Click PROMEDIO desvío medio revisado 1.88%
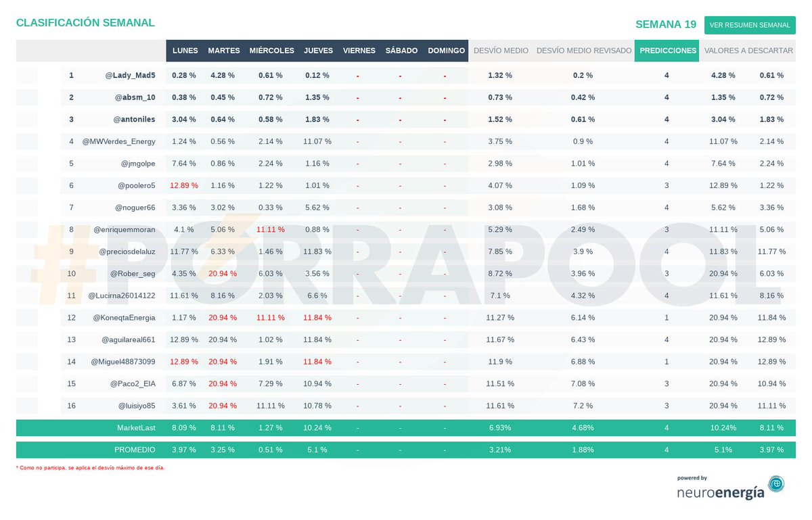Image resolution: width=812 pixels, height=520 pixels. (583, 450)
